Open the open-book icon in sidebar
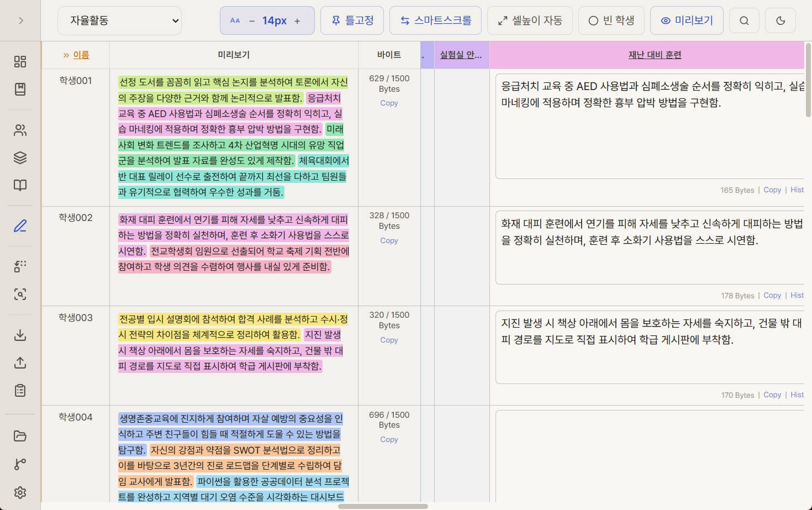The width and height of the screenshot is (812, 510). click(20, 185)
